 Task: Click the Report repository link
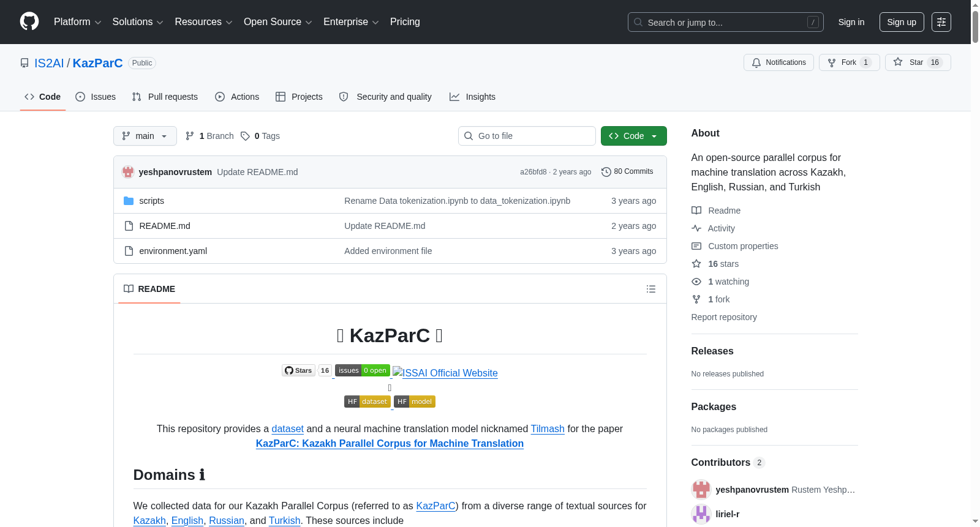click(x=724, y=317)
